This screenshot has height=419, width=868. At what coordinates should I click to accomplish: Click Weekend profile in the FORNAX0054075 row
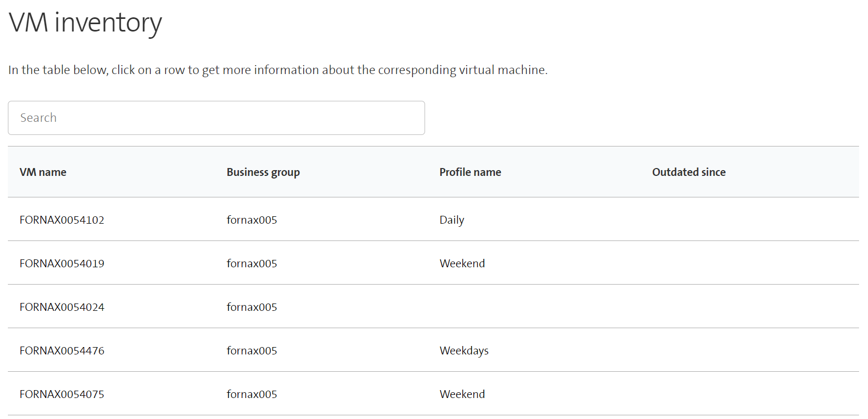(462, 394)
